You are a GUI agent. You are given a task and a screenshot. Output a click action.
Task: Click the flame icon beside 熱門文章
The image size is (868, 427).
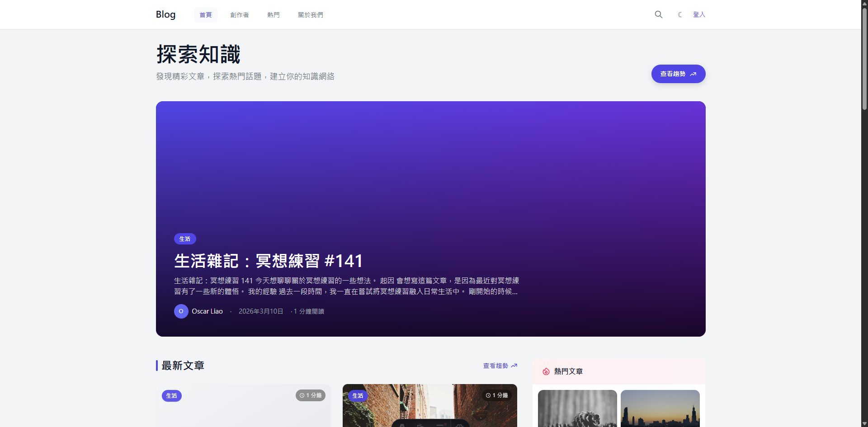click(x=546, y=371)
